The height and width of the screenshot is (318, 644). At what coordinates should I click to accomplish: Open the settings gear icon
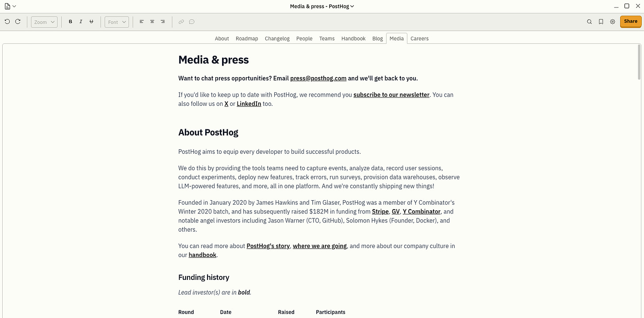tap(613, 22)
